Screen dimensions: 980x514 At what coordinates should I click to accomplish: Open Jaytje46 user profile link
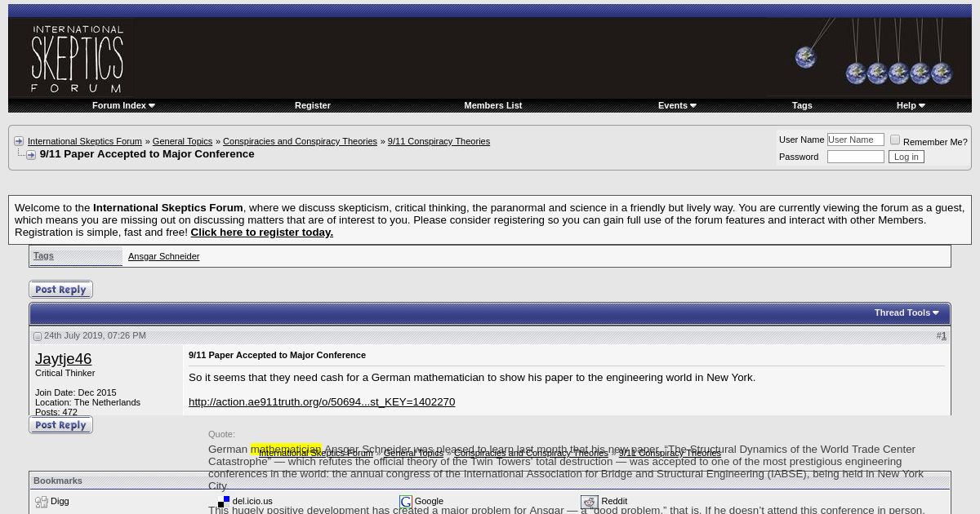click(x=63, y=358)
